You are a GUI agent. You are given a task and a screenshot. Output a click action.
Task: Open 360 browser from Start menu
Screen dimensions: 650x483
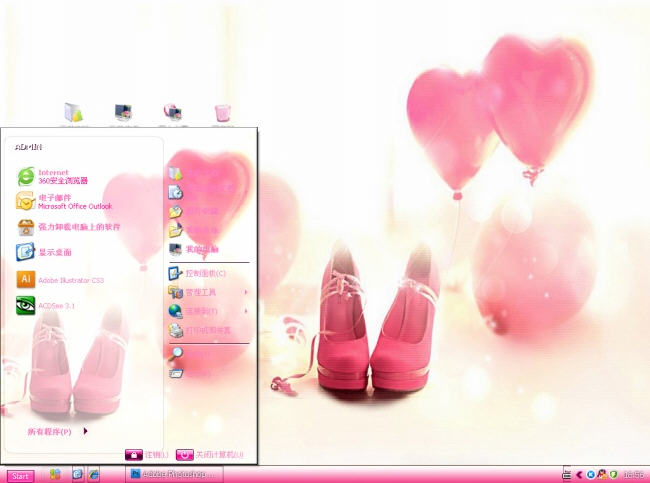coord(52,177)
